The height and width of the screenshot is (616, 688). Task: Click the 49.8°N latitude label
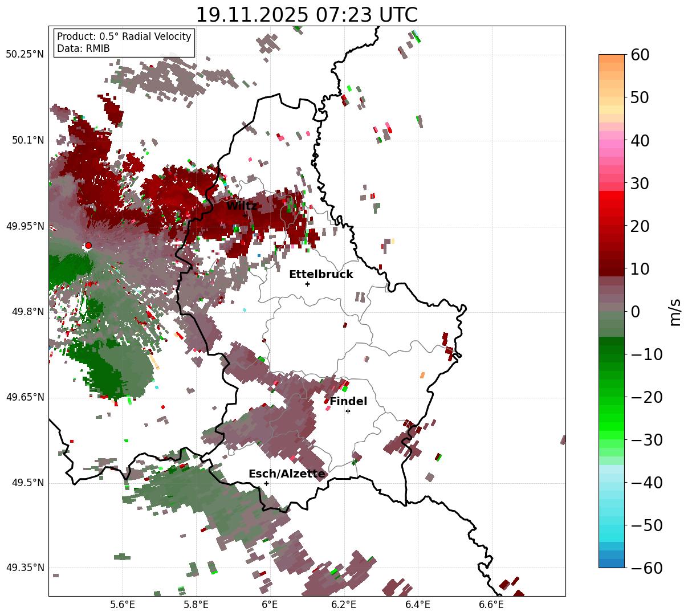[27, 312]
